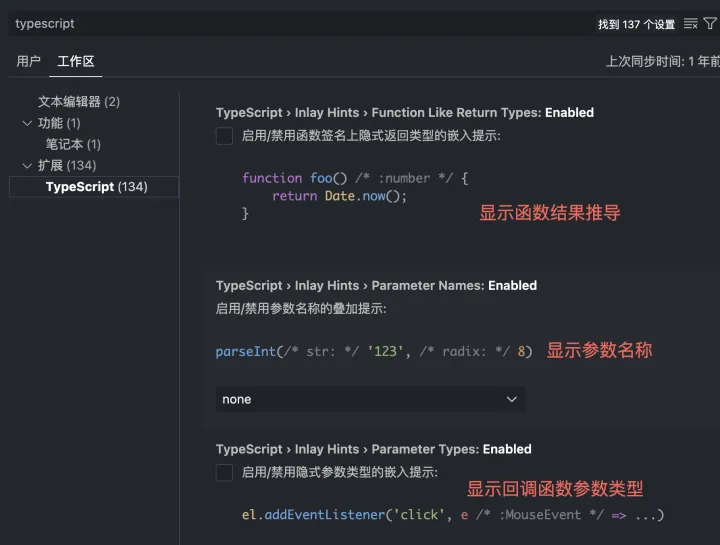
Task: Enable Function Like Return Types checkbox
Action: tap(224, 136)
